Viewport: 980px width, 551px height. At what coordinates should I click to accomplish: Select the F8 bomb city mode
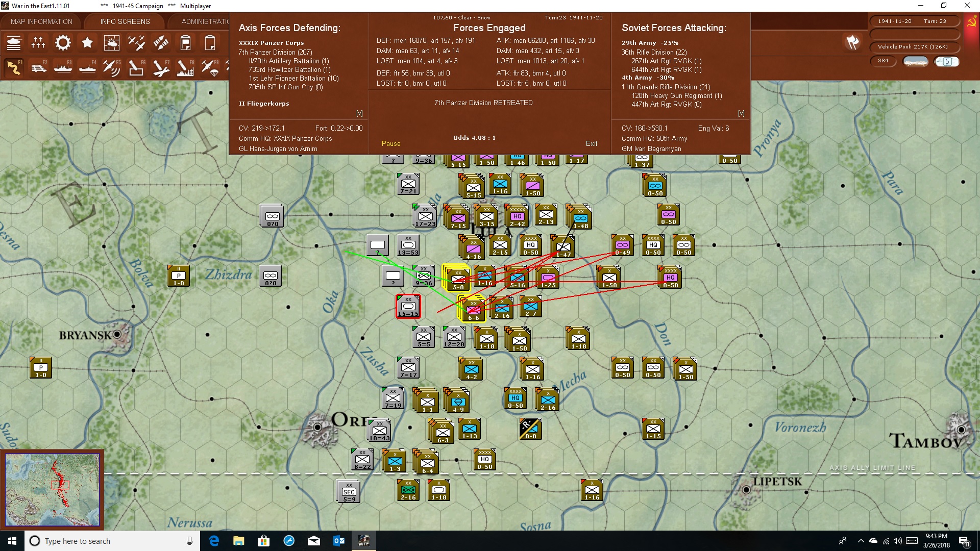click(185, 67)
